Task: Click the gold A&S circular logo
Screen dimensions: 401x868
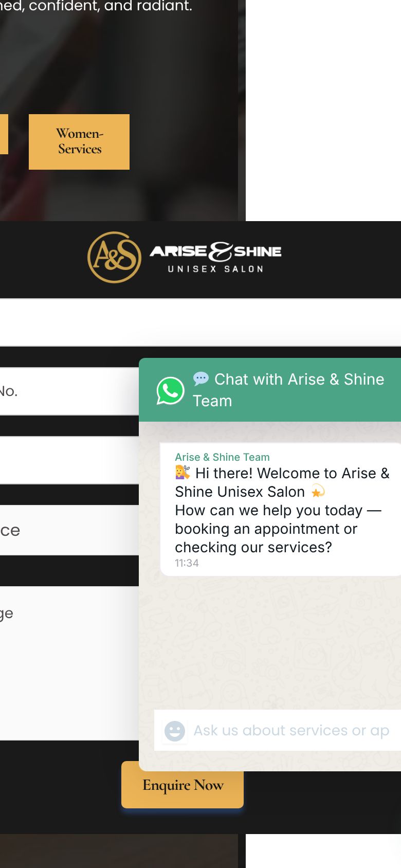Action: click(x=114, y=257)
